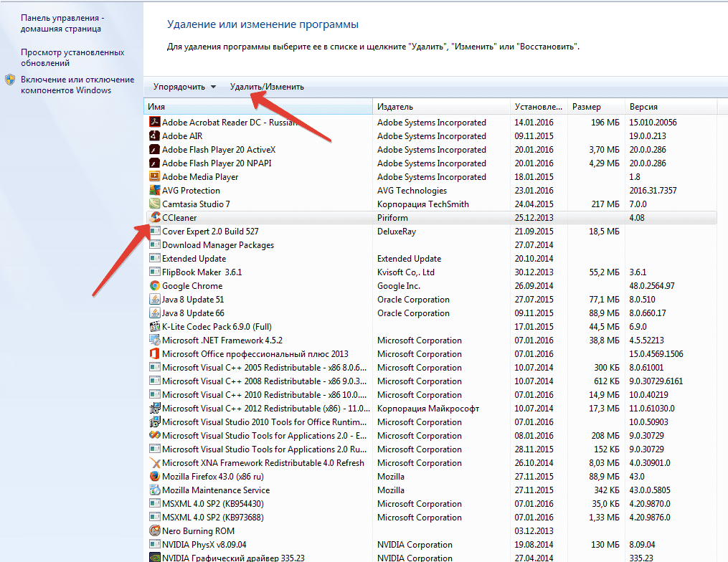Click the 25.12.2013 install date cell

click(534, 218)
